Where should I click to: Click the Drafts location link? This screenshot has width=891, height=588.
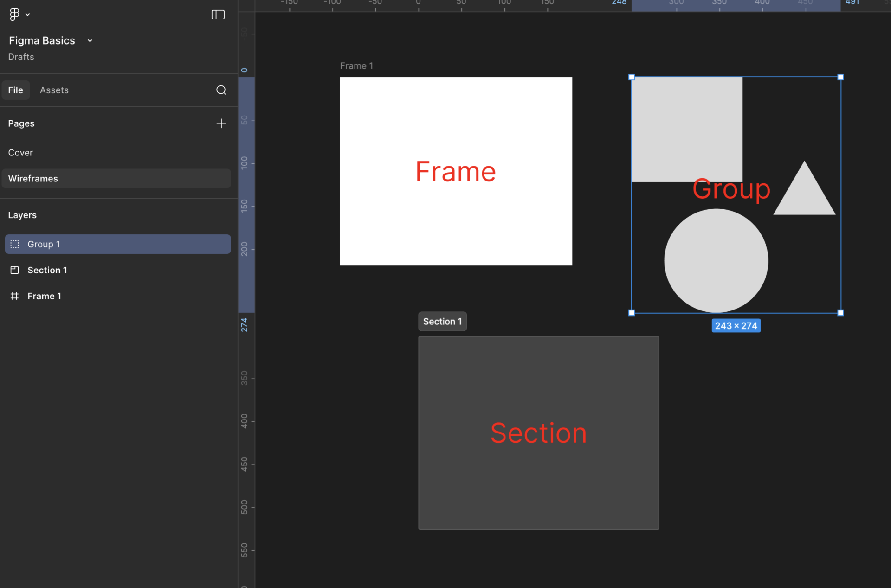coord(21,57)
